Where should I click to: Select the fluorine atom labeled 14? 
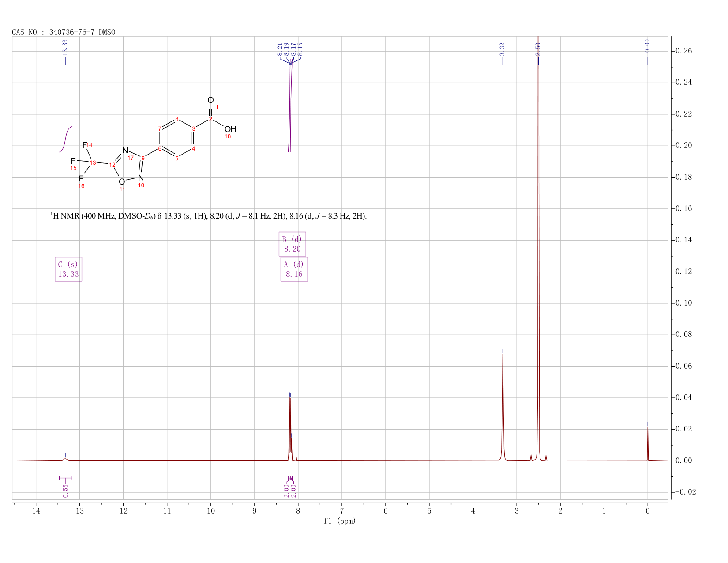point(85,145)
